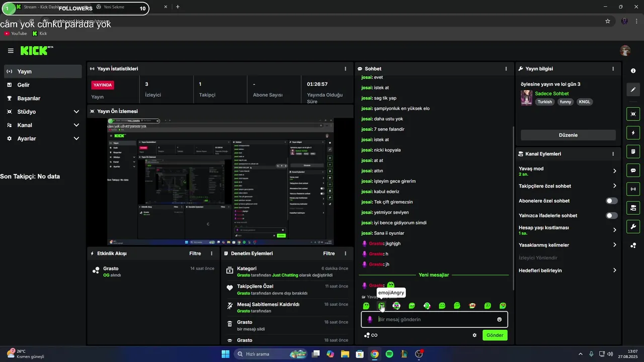
Task: Toggle lightning activity icon in right rail
Action: point(633,133)
